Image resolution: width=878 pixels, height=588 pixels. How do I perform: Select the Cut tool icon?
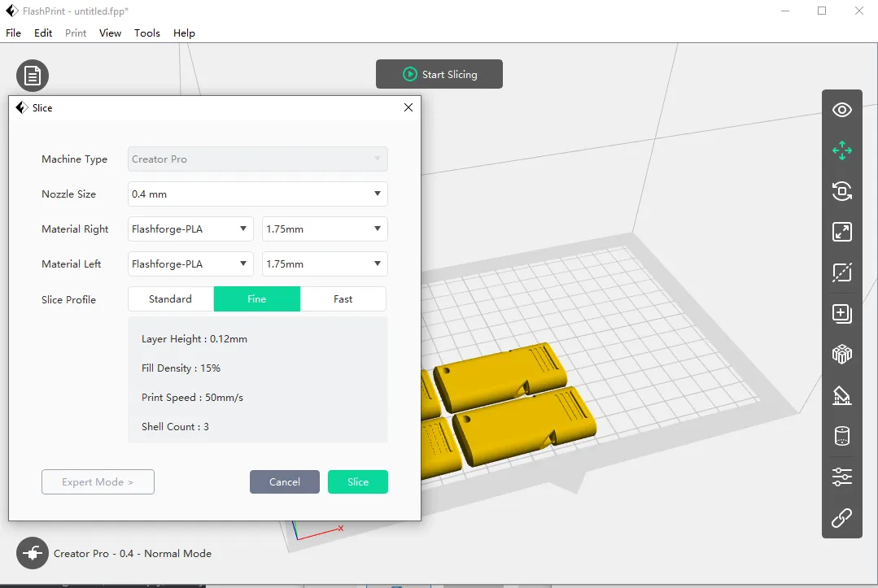(841, 272)
